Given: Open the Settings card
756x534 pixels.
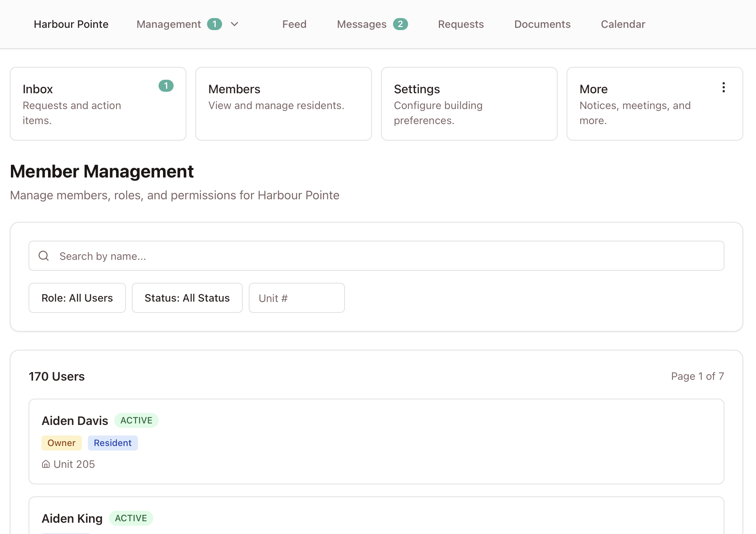Looking at the screenshot, I should tap(469, 104).
